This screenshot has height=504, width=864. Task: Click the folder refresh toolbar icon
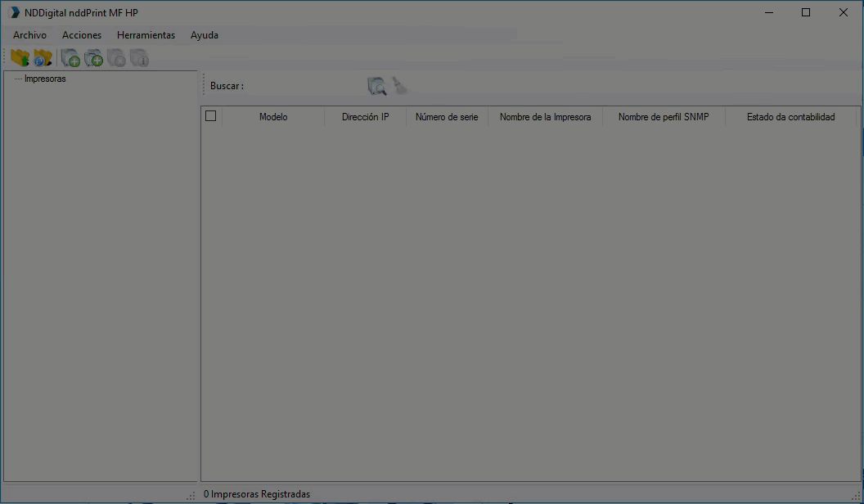pyautogui.click(x=42, y=57)
